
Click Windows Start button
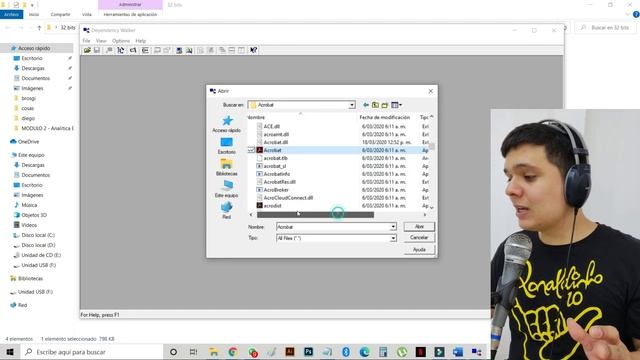pos(10,352)
